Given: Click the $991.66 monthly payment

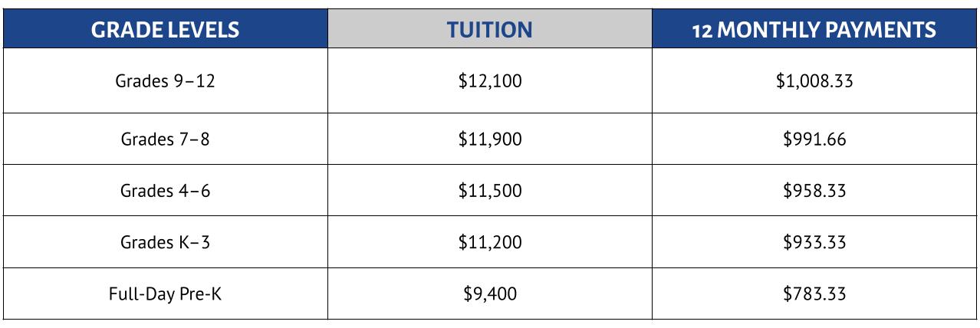Looking at the screenshot, I should pos(814,139).
